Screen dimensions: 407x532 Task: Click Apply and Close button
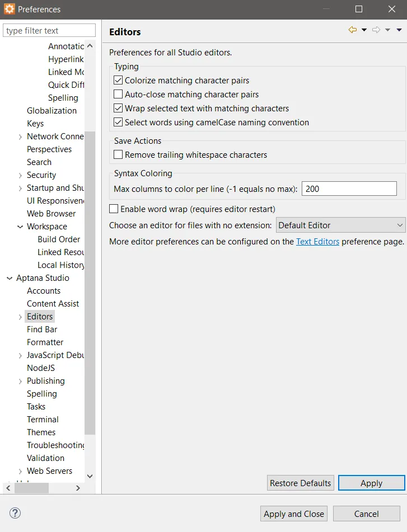tap(294, 514)
